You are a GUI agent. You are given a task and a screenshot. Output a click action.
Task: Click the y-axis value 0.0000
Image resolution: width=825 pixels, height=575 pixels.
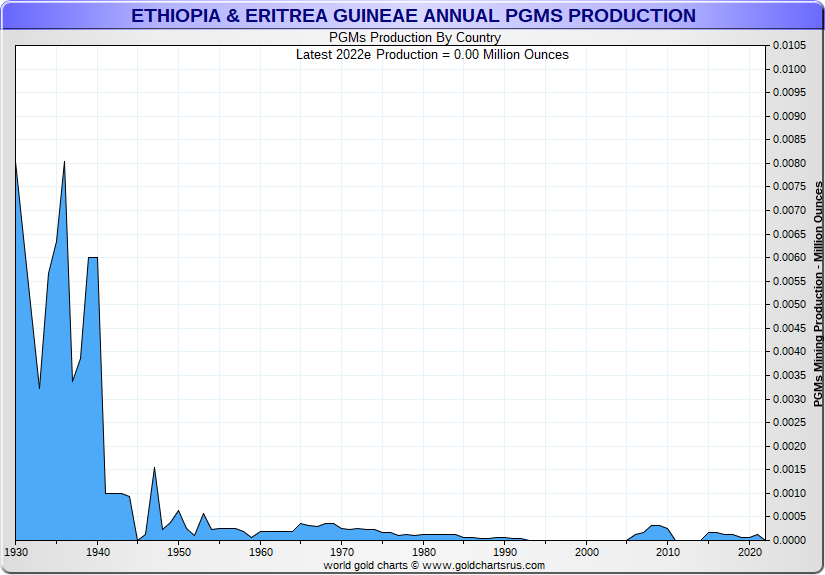(x=789, y=540)
